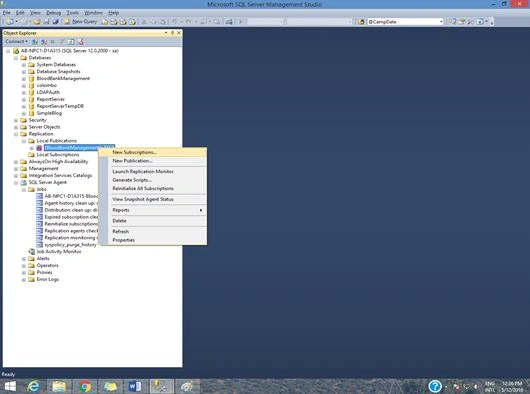Click the job icon for syspolicy_purge_history
This screenshot has height=394, width=530.
point(40,245)
